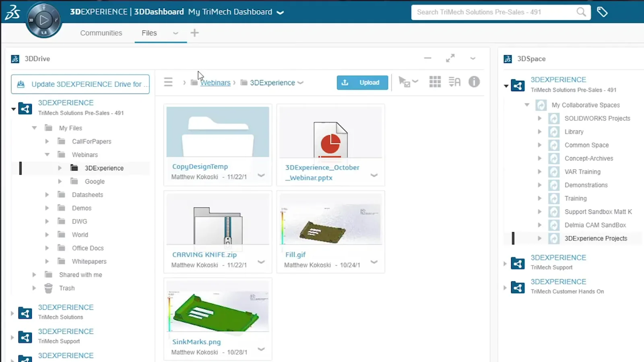Maximize the 3DDrive widget

click(450, 58)
